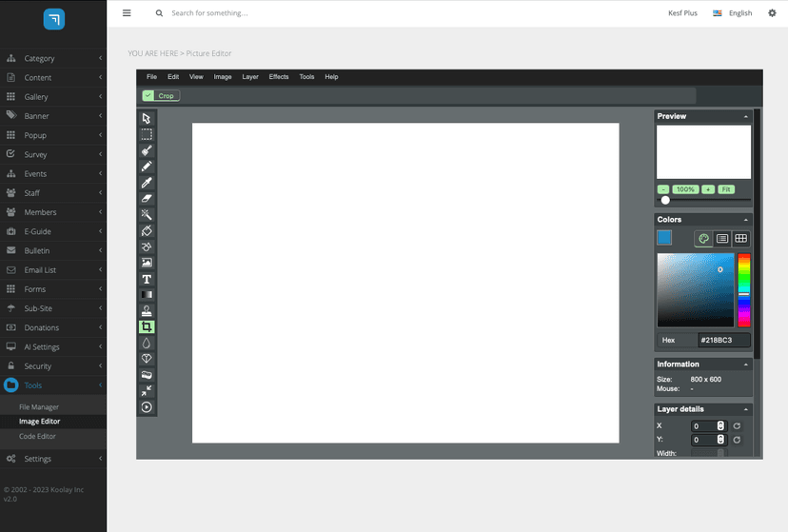The width and height of the screenshot is (788, 532).
Task: Collapse the Information panel
Action: tap(746, 365)
